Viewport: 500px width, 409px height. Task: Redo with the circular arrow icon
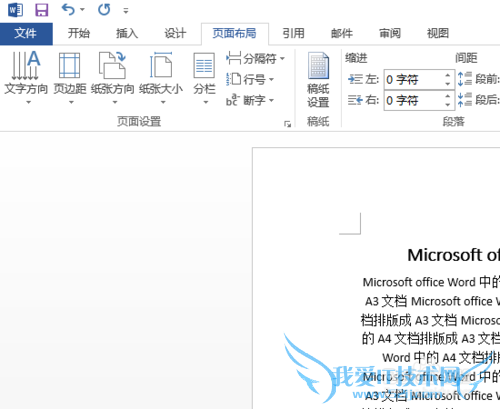104,10
